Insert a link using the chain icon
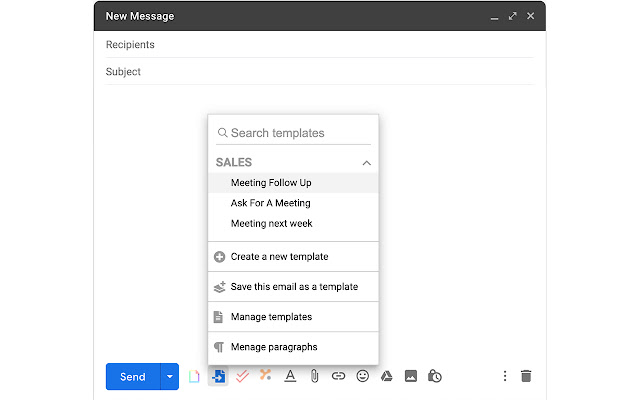 click(338, 376)
